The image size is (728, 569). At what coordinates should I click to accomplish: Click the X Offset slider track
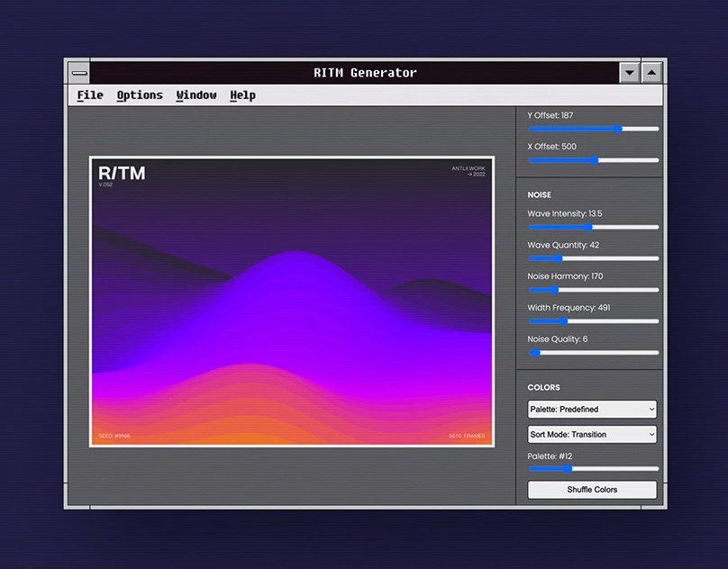click(593, 160)
